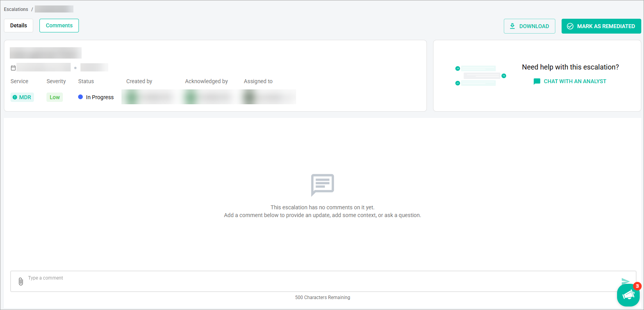Click the empty comments speech bubble icon

pos(323,185)
